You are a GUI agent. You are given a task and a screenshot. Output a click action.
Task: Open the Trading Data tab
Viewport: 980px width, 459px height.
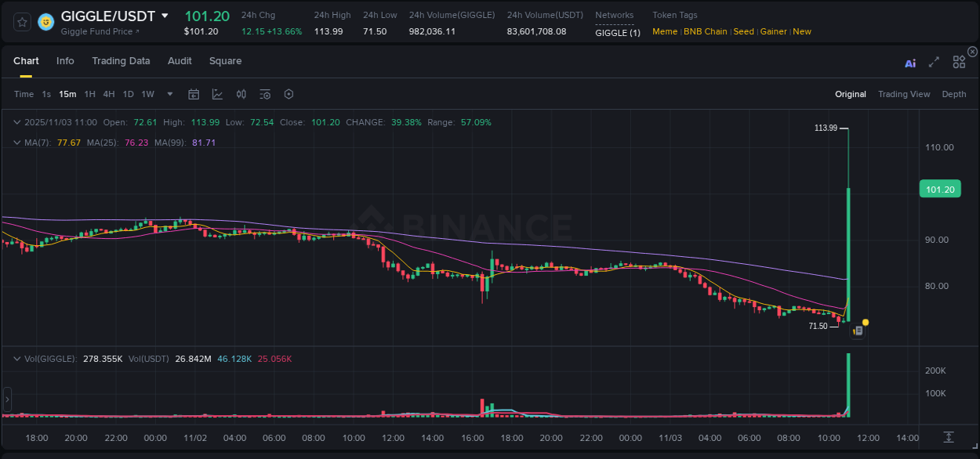click(121, 60)
